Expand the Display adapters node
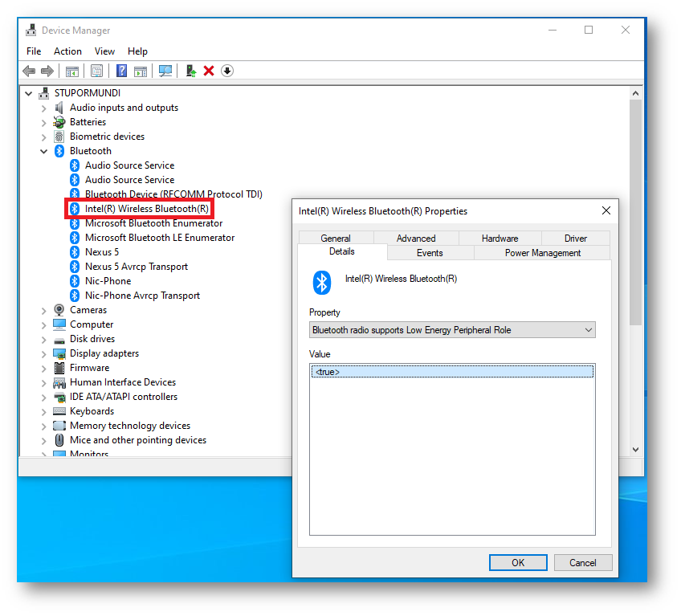The height and width of the screenshot is (616, 681). tap(44, 354)
